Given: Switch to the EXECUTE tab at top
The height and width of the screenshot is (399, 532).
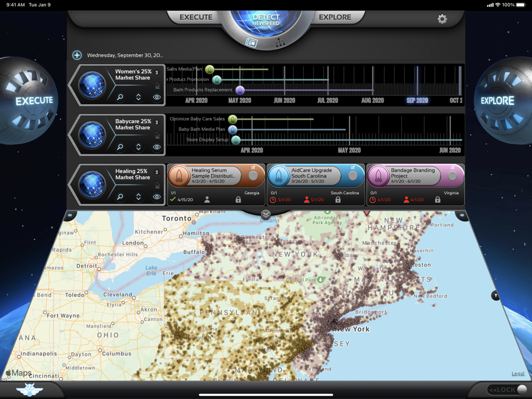Looking at the screenshot, I should point(196,17).
